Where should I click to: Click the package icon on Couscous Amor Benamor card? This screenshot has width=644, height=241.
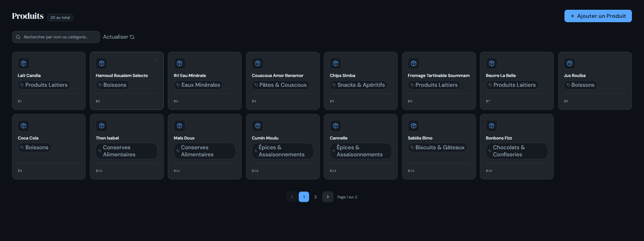(x=258, y=63)
